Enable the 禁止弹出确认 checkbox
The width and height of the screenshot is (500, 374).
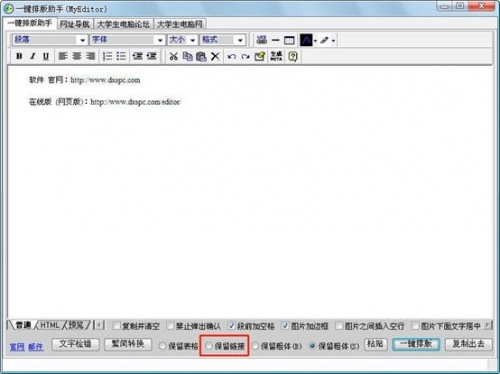(x=170, y=326)
